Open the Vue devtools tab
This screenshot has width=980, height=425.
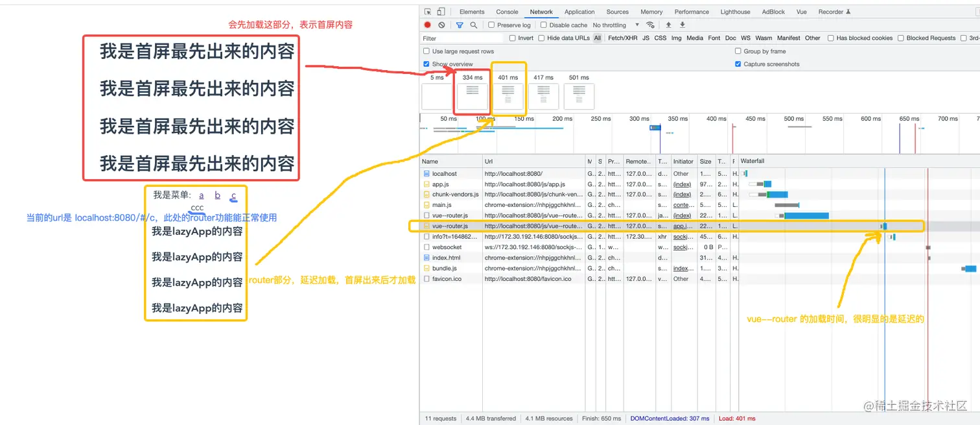click(802, 12)
